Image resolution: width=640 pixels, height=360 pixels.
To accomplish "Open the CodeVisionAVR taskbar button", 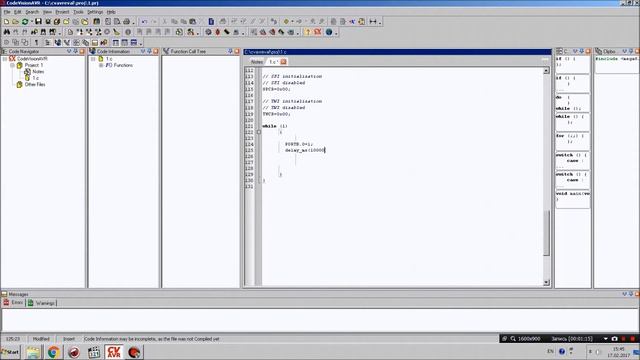I will click(114, 352).
